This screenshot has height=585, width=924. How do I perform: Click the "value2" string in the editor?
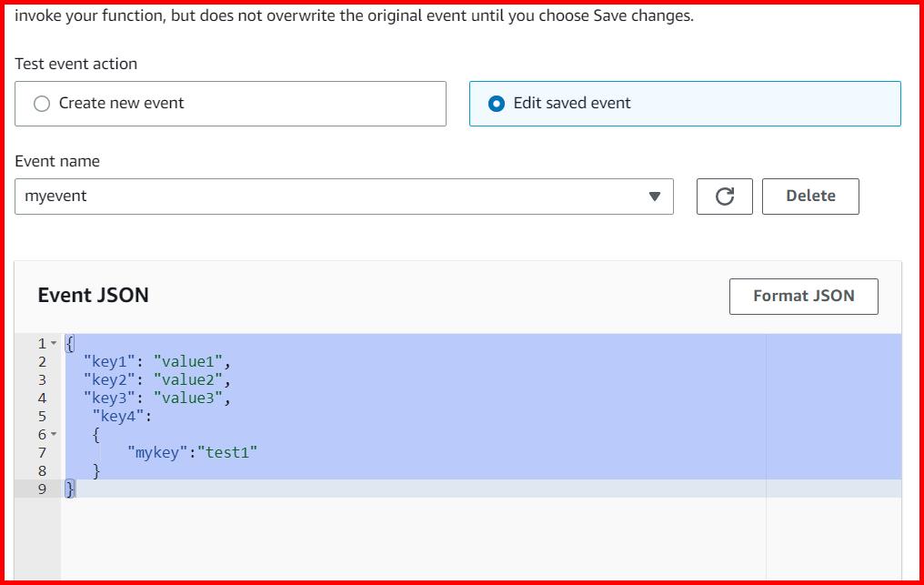point(186,379)
